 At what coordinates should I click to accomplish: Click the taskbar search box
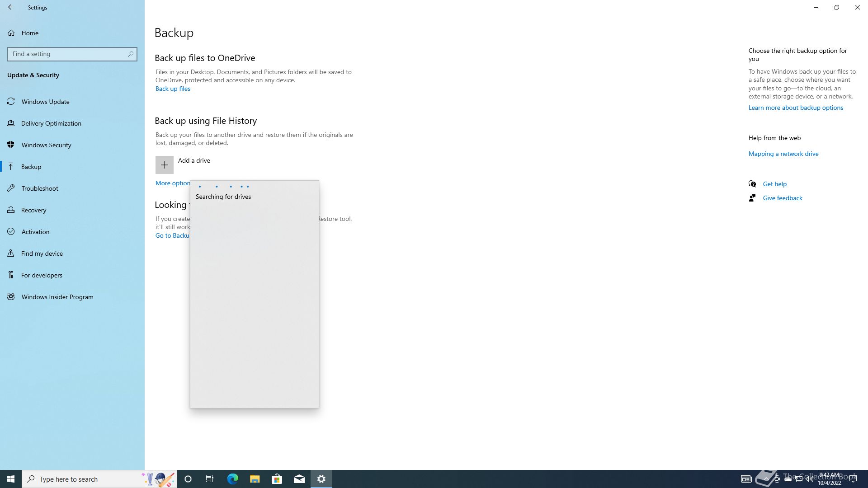coord(99,479)
